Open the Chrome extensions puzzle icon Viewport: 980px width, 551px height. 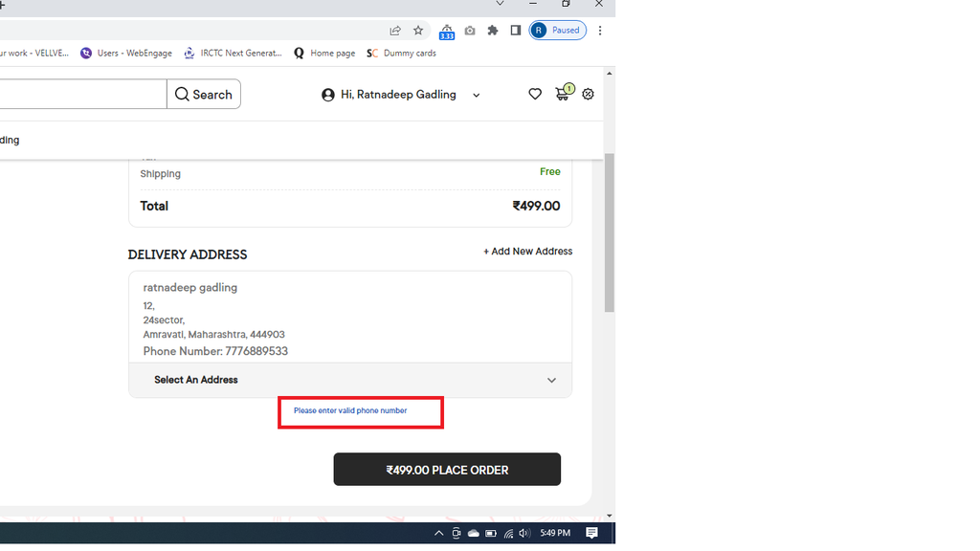click(x=493, y=30)
